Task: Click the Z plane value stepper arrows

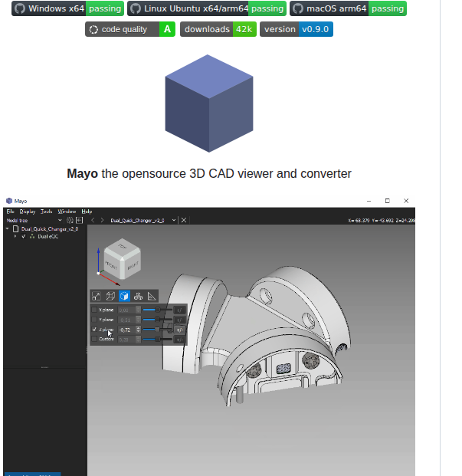Action: click(139, 330)
